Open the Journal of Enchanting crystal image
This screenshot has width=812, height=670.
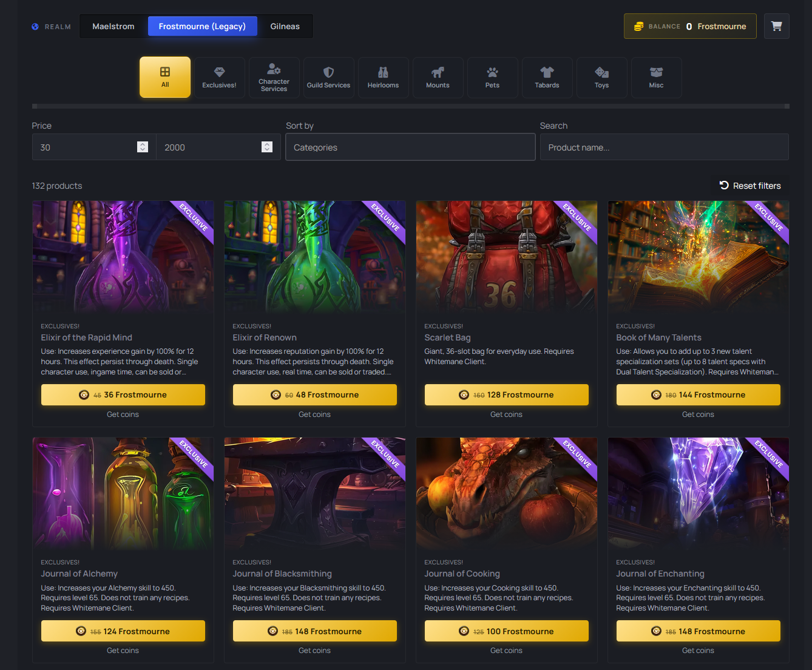point(699,493)
